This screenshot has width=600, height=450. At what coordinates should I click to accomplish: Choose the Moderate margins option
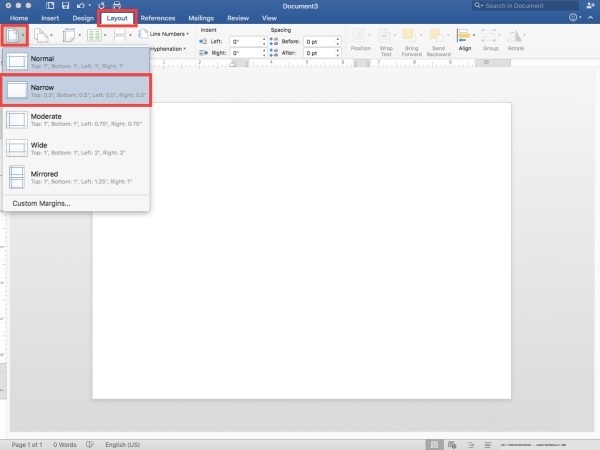[x=75, y=119]
